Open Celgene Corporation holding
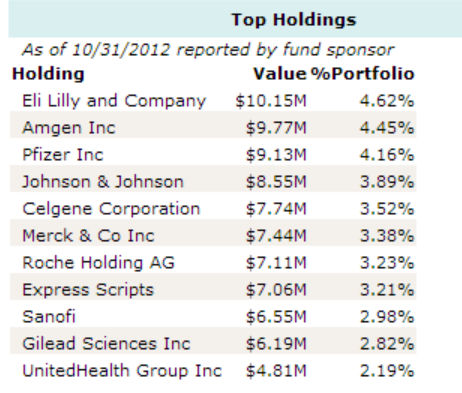 (111, 209)
